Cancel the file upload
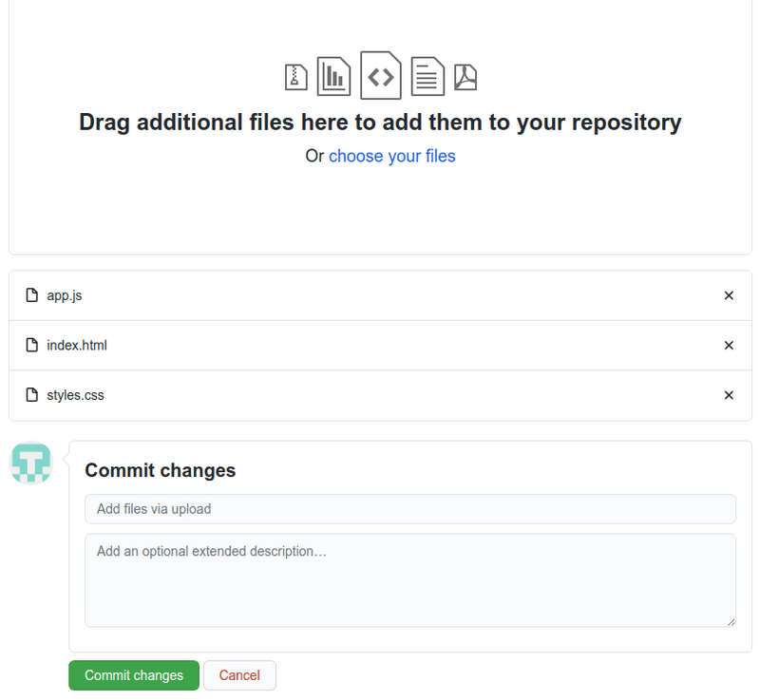This screenshot has height=700, width=760. point(239,675)
